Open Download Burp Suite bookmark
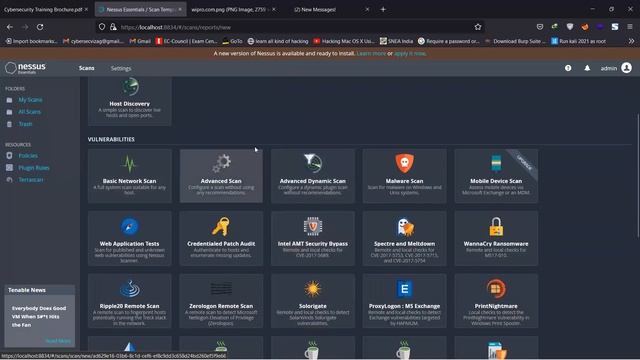 (515, 41)
